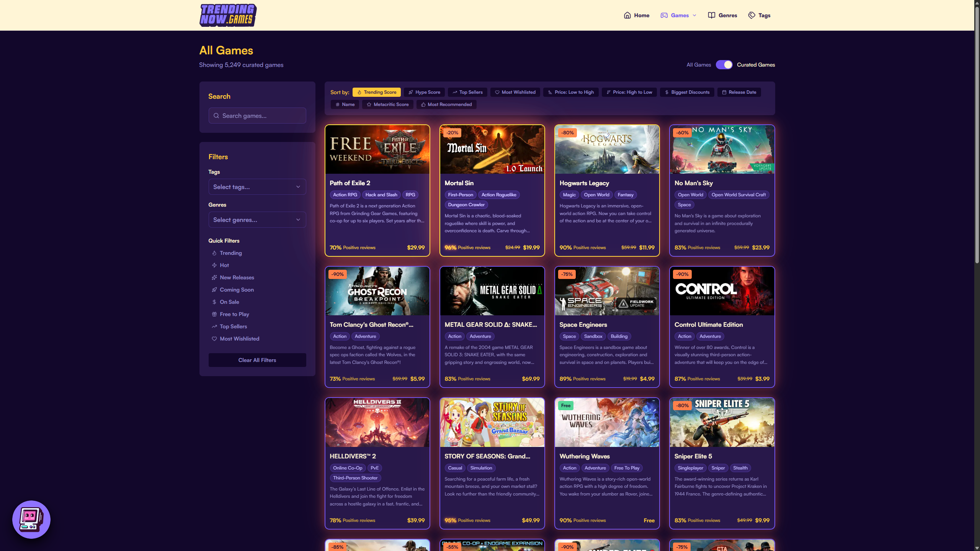Sort by Name
Image resolution: width=980 pixels, height=551 pixels.
[345, 104]
